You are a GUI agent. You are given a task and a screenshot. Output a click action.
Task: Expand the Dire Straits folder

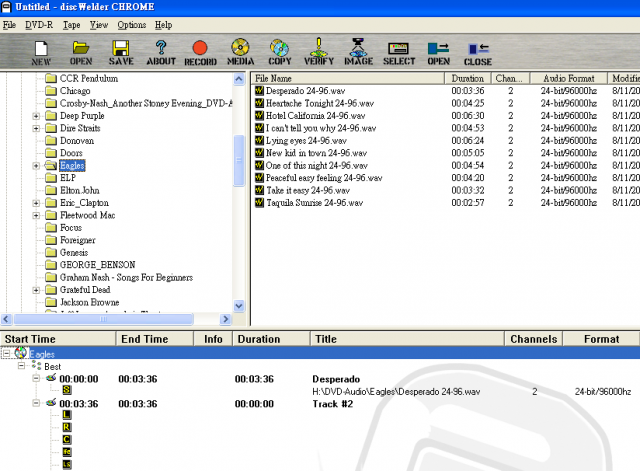tap(36, 128)
